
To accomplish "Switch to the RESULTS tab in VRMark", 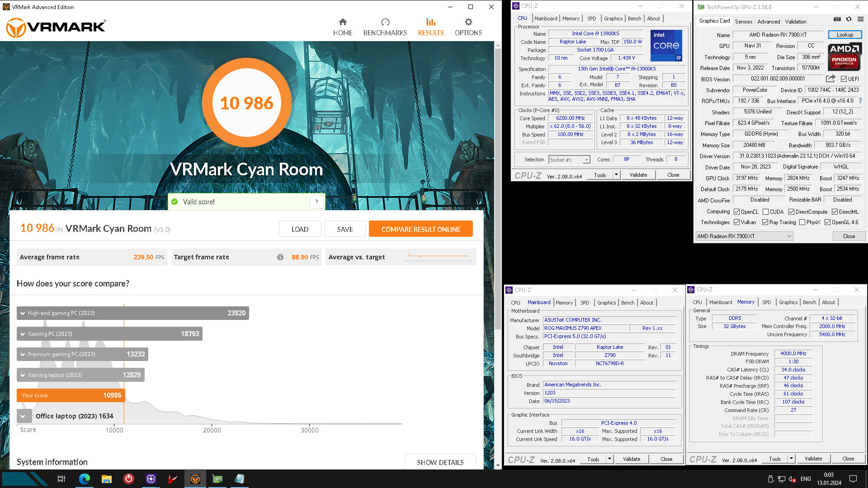I will click(431, 27).
